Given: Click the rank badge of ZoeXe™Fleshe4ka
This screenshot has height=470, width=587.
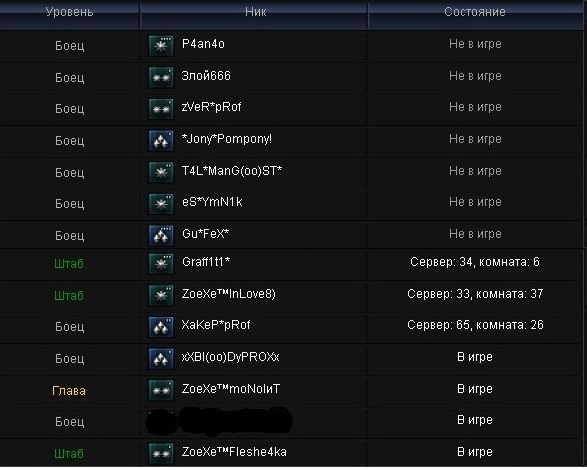Looking at the screenshot, I should 161,454.
